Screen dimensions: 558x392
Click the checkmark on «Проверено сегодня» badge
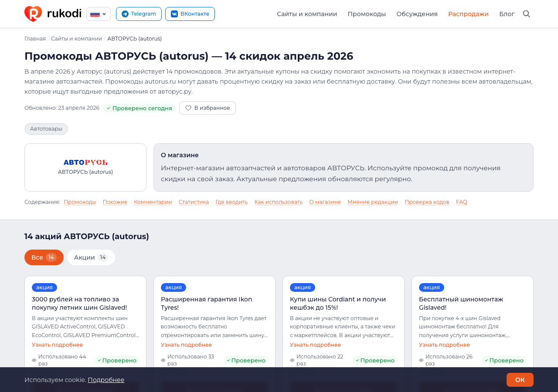(x=109, y=108)
